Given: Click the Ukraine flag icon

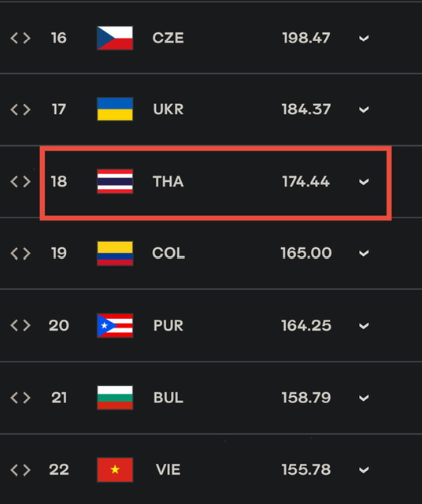Looking at the screenshot, I should [115, 109].
